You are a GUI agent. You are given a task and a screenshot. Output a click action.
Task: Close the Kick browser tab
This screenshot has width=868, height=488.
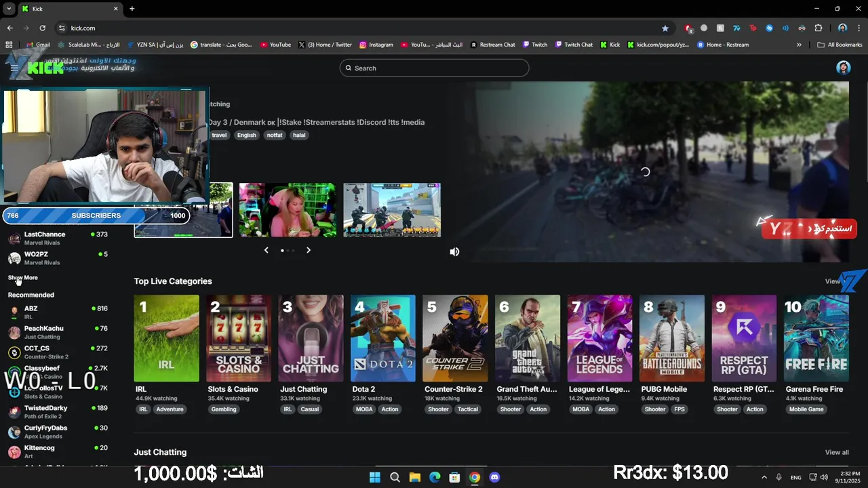pyautogui.click(x=116, y=9)
